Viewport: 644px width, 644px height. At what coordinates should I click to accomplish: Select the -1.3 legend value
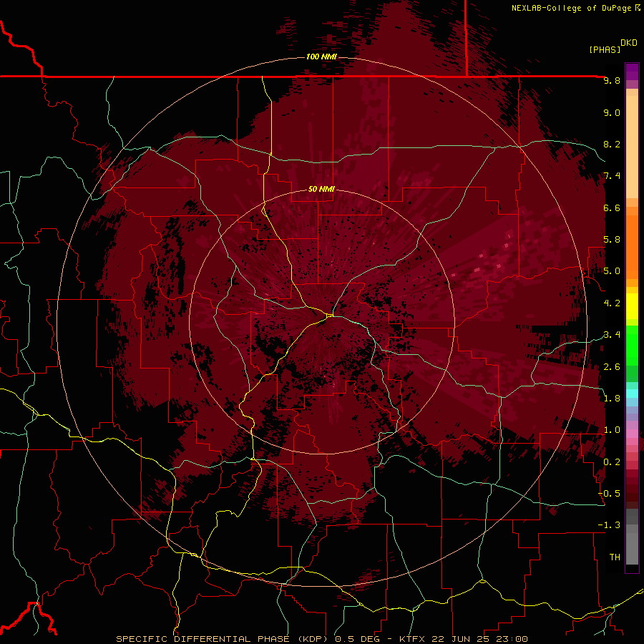click(x=609, y=525)
